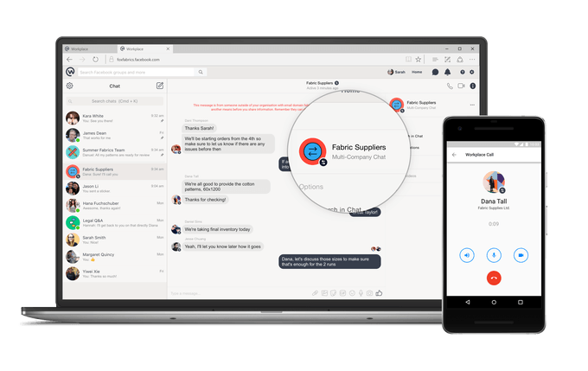Toggle video camera on phone call
588x371 pixels.
tap(521, 255)
